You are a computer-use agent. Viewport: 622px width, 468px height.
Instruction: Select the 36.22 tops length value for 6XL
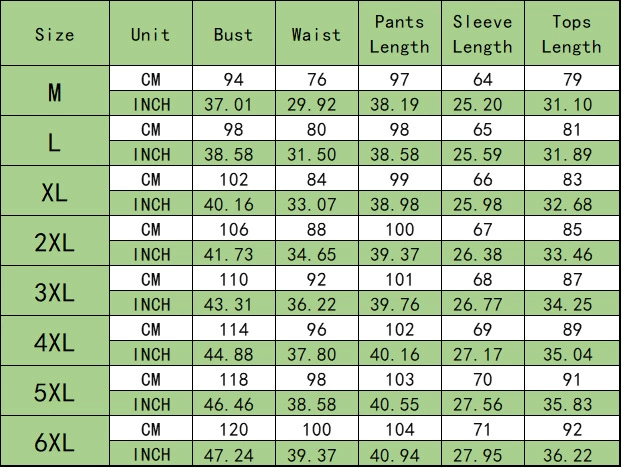(x=571, y=454)
